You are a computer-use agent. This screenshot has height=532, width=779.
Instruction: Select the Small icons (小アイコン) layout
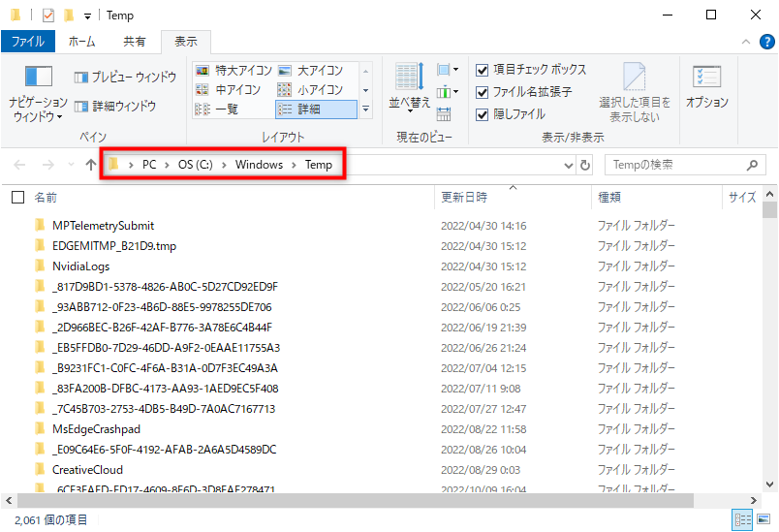click(x=310, y=90)
